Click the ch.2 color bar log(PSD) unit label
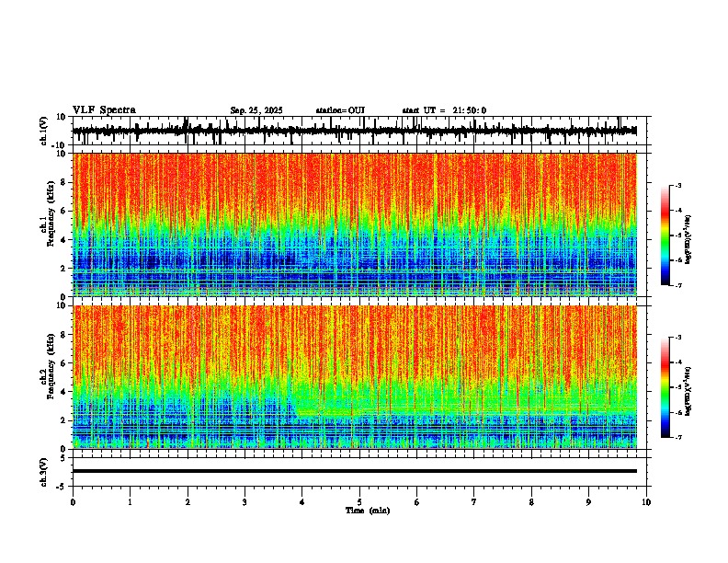 click(688, 391)
